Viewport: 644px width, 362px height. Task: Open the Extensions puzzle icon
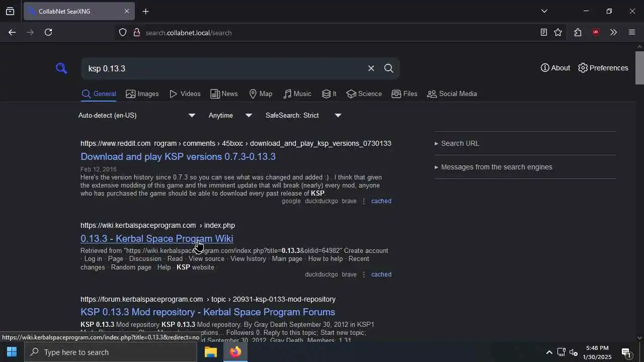tap(578, 32)
